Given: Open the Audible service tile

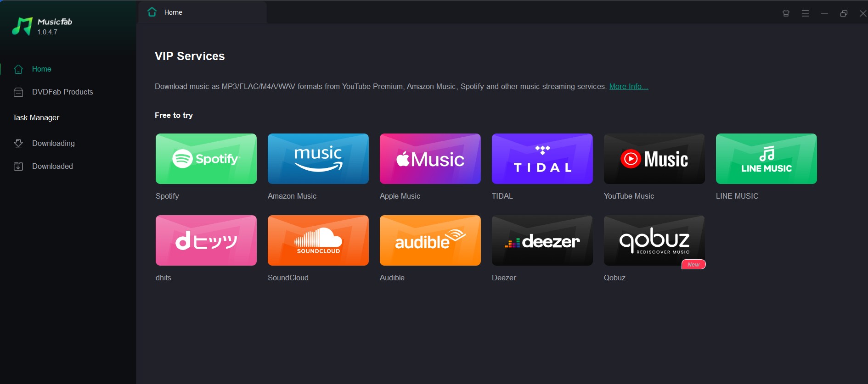Looking at the screenshot, I should (430, 240).
